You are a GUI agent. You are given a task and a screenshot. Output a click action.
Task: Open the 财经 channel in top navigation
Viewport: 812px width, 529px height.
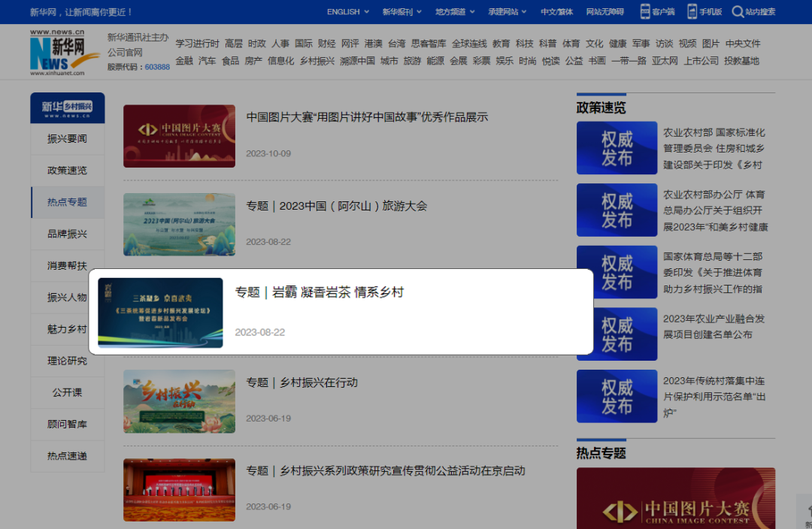326,44
